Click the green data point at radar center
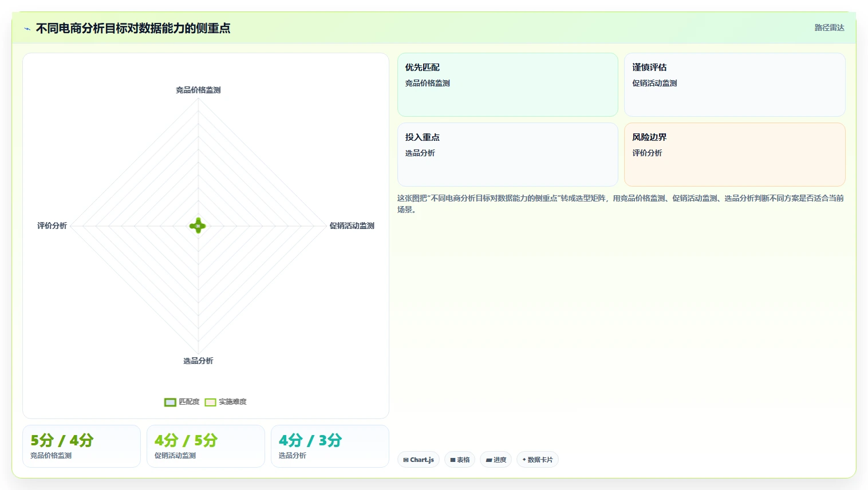Viewport: 868px width, 490px height. (198, 226)
